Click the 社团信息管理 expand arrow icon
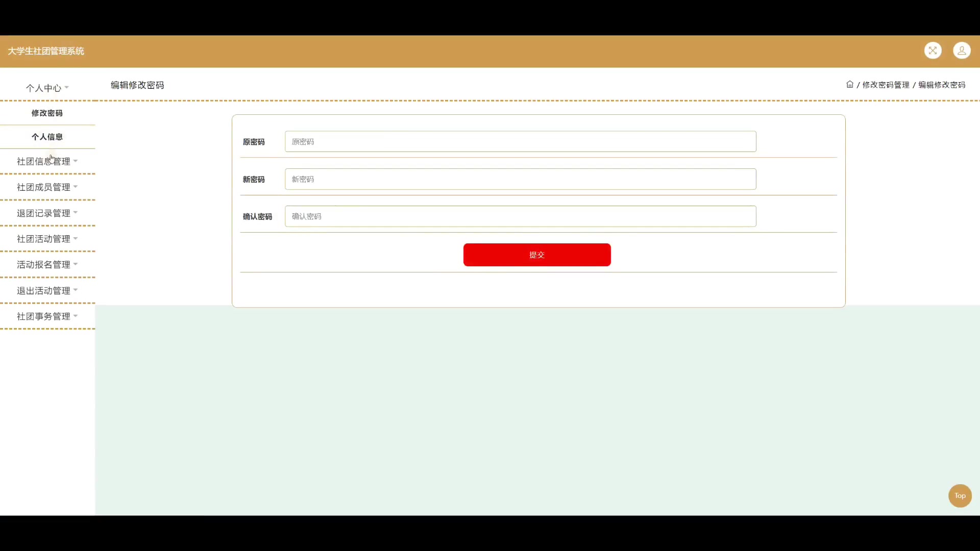 coord(76,161)
